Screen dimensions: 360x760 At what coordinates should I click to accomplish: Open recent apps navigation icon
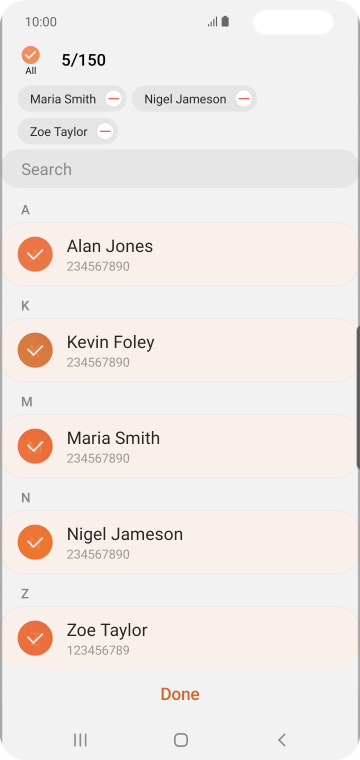[x=80, y=740]
